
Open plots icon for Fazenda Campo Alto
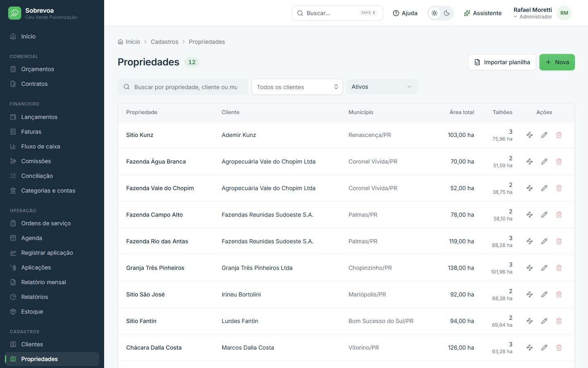[x=530, y=215]
